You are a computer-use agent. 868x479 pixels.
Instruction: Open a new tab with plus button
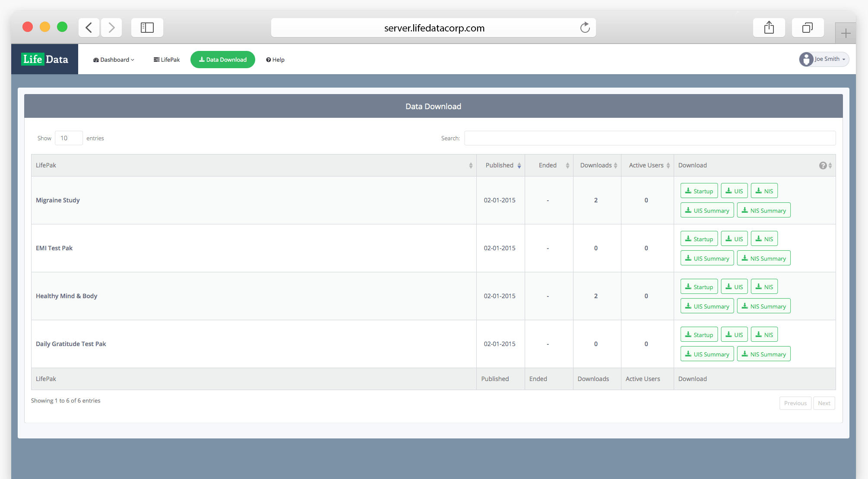point(845,33)
